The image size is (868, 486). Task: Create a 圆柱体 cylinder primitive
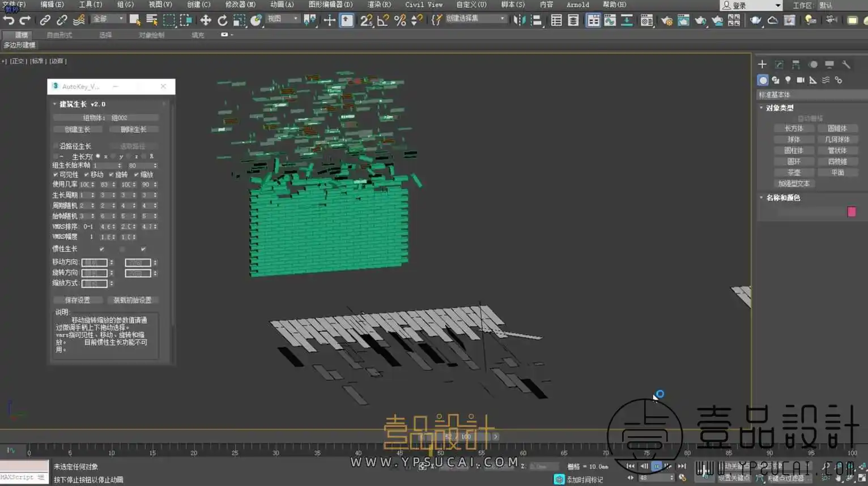794,151
